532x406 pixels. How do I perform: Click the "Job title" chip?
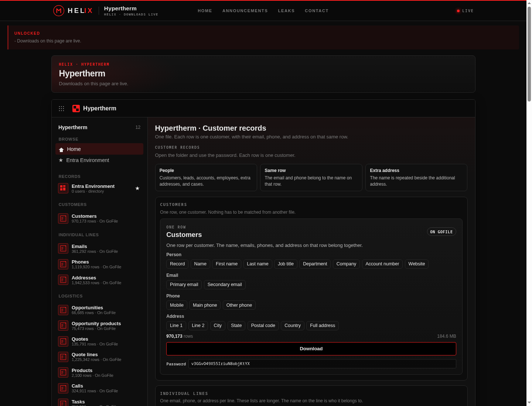(x=286, y=264)
